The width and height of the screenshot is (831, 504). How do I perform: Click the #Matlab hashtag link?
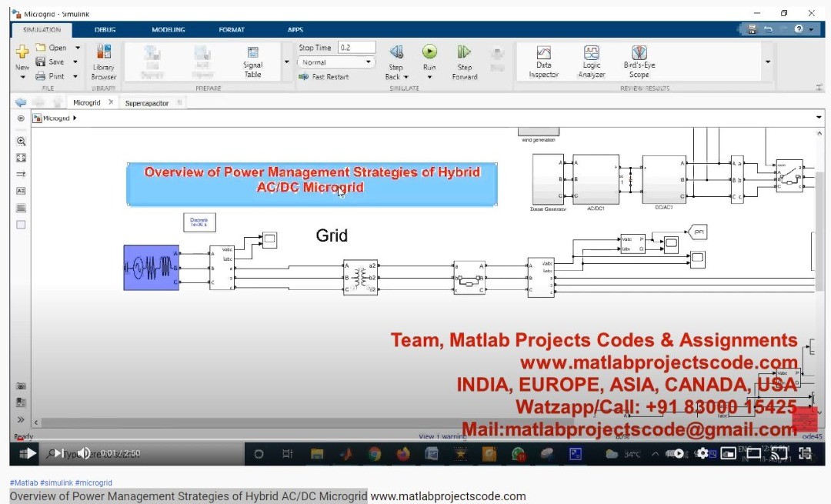click(24, 482)
